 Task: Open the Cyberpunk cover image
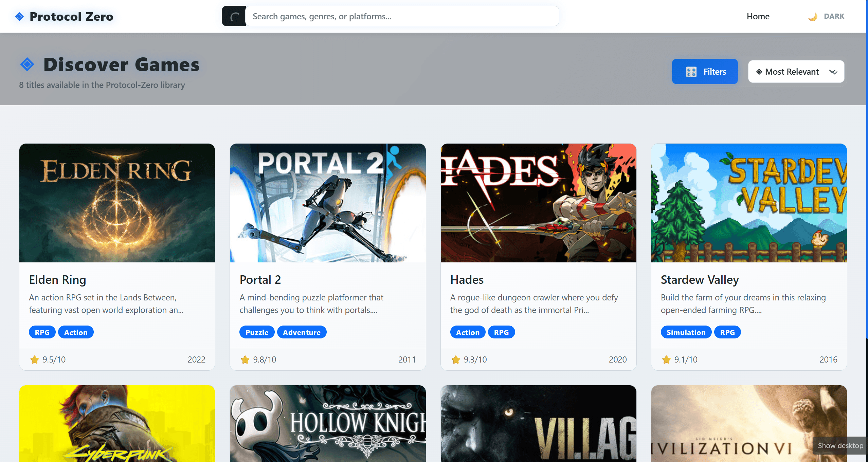(x=117, y=423)
